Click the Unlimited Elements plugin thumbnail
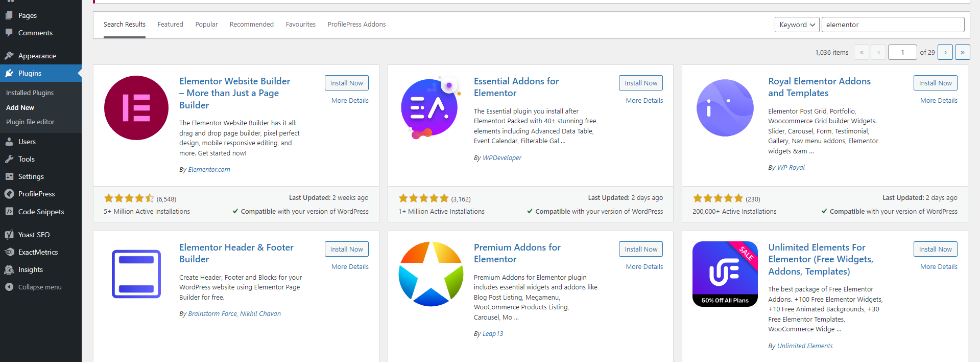This screenshot has width=980, height=362. 725,274
